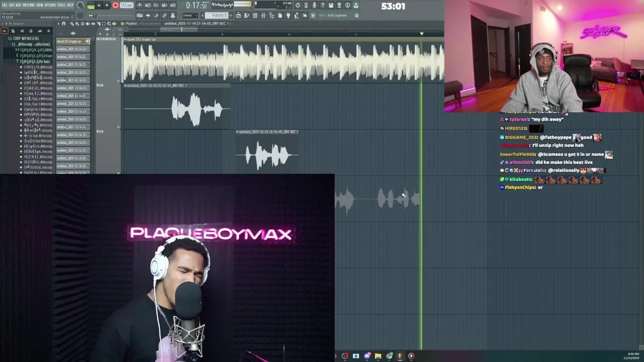Image resolution: width=644 pixels, height=362 pixels.
Task: Click the green playhead marker on timeline
Action: click(422, 34)
